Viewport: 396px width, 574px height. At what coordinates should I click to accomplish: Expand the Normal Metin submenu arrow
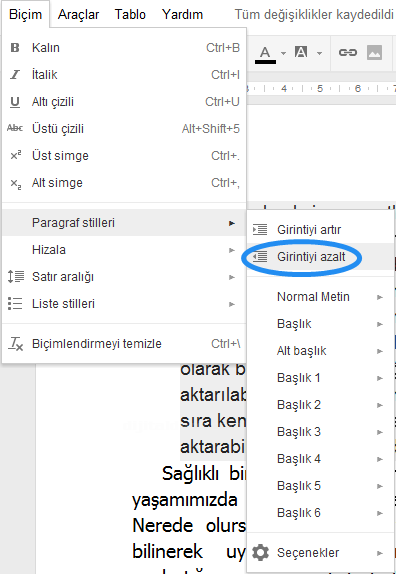380,297
